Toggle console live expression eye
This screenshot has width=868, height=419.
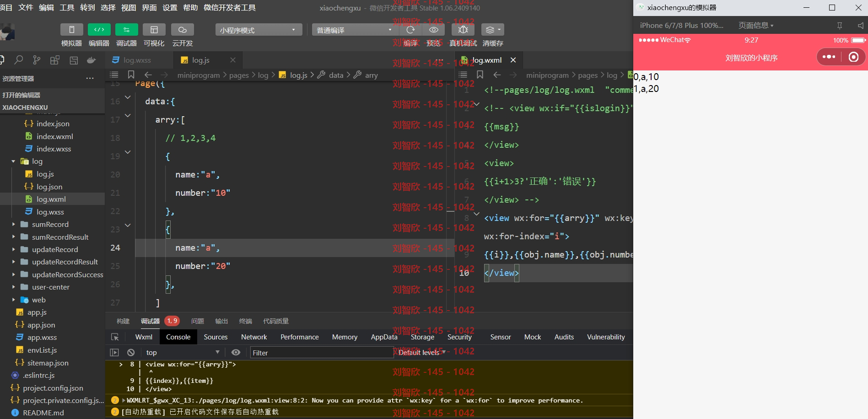coord(236,353)
